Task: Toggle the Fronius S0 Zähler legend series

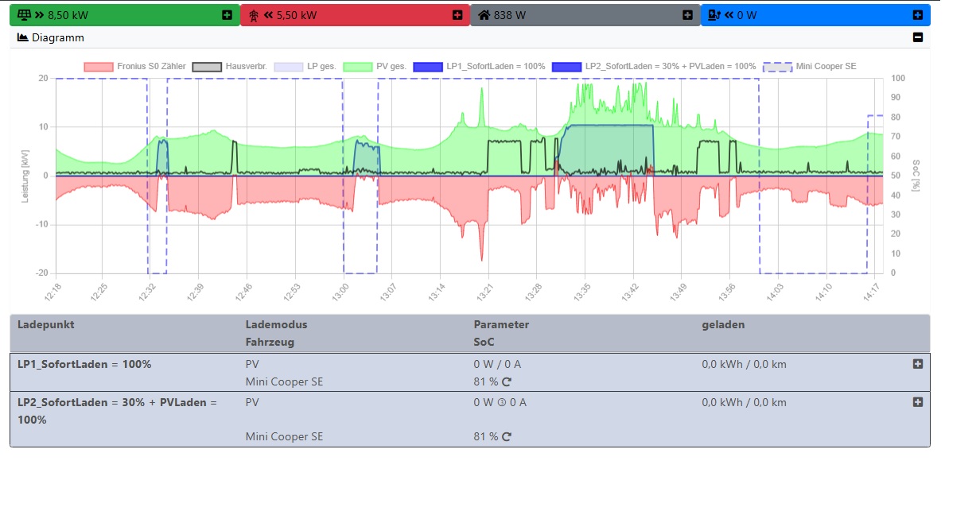Action: coord(134,67)
